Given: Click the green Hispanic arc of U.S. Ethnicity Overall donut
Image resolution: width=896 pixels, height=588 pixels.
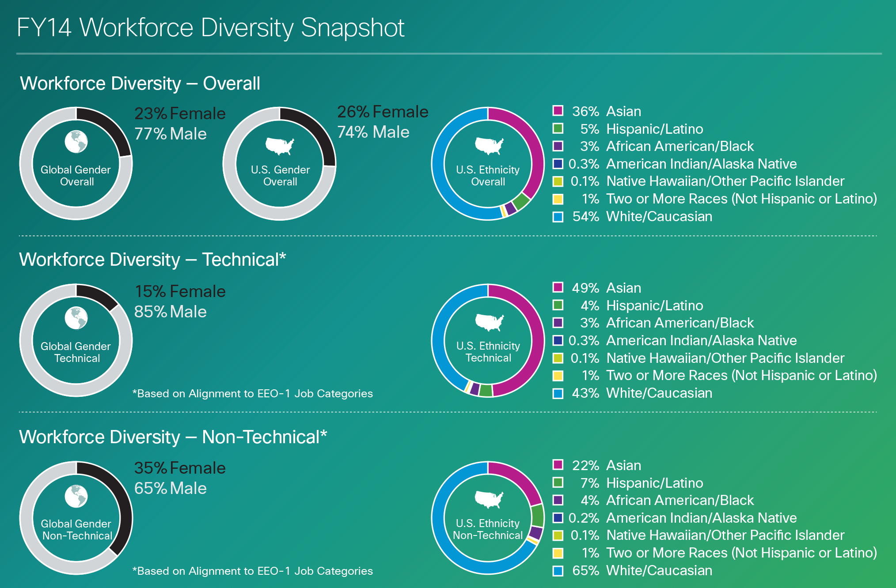Looking at the screenshot, I should (521, 201).
